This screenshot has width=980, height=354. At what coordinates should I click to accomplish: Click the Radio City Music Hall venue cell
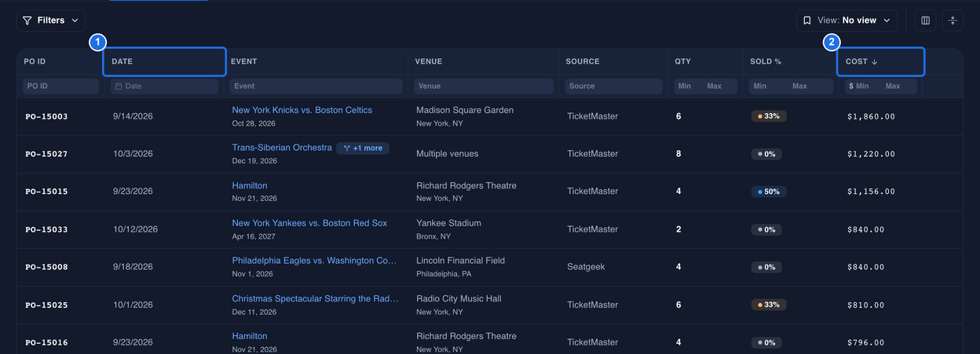pos(459,298)
